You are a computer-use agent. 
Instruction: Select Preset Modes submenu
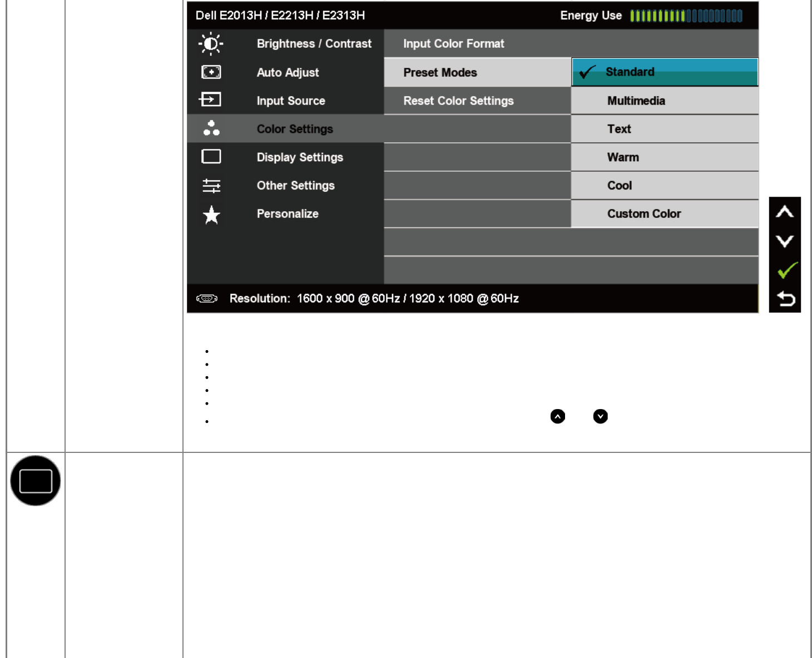click(478, 72)
